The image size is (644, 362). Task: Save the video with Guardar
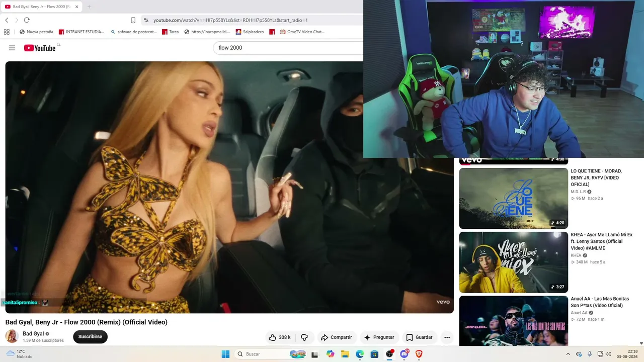point(419,337)
